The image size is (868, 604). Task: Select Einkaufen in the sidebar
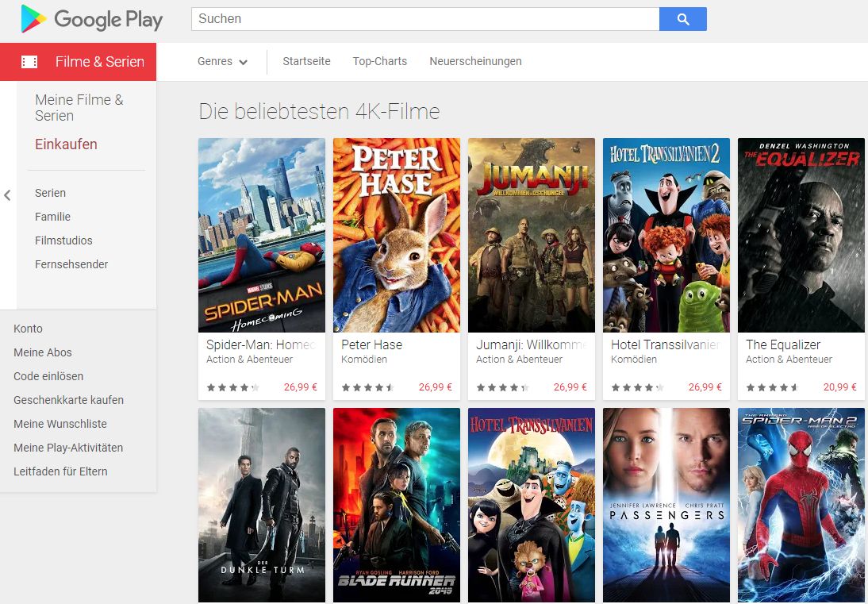tap(66, 144)
